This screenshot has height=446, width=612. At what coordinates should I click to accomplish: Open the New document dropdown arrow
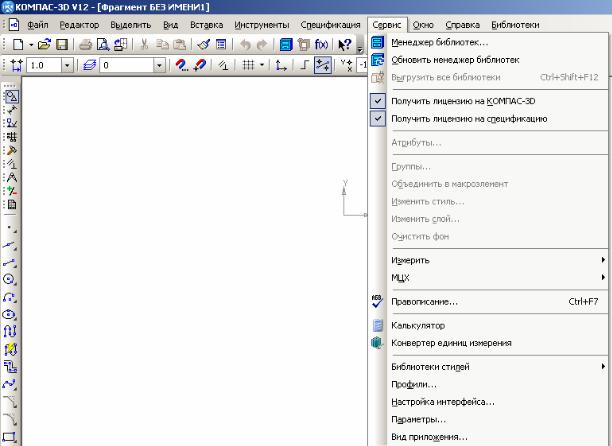31,45
